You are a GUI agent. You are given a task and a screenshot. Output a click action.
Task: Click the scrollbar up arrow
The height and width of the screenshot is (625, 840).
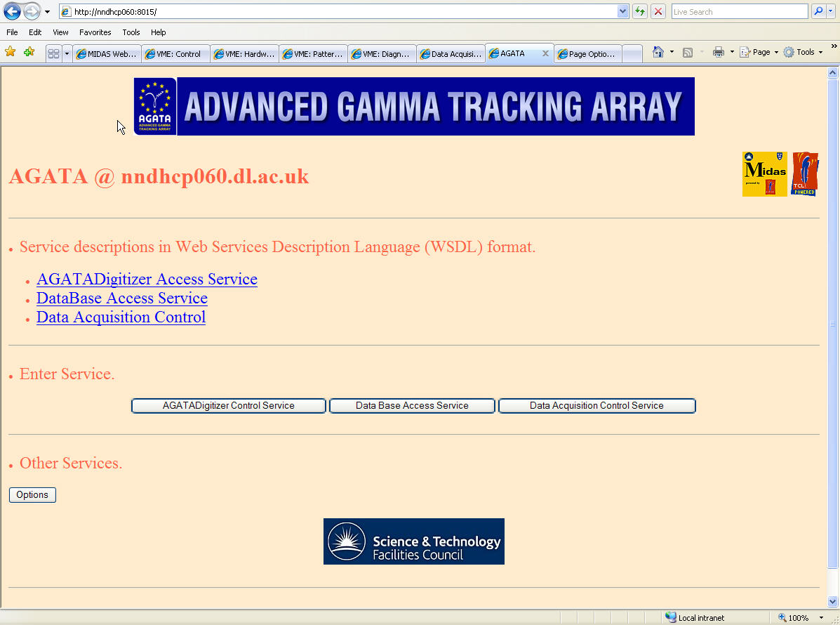pos(832,72)
